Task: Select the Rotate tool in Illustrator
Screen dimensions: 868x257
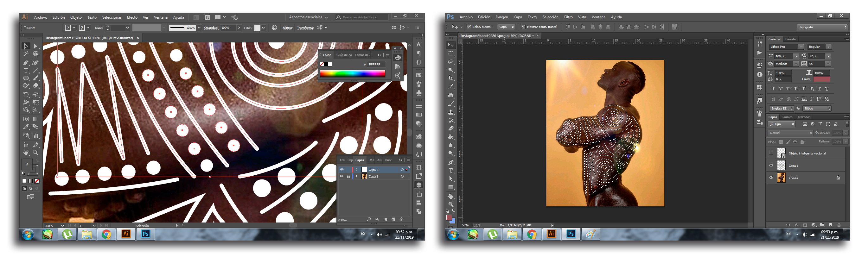Action: click(x=26, y=95)
